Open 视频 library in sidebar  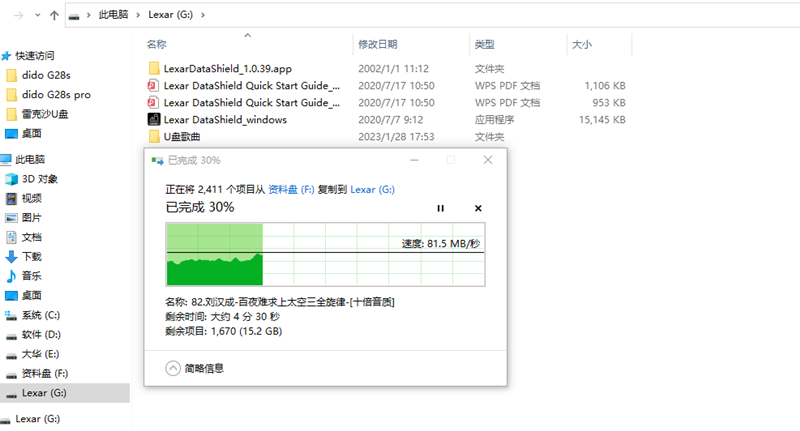coord(31,198)
